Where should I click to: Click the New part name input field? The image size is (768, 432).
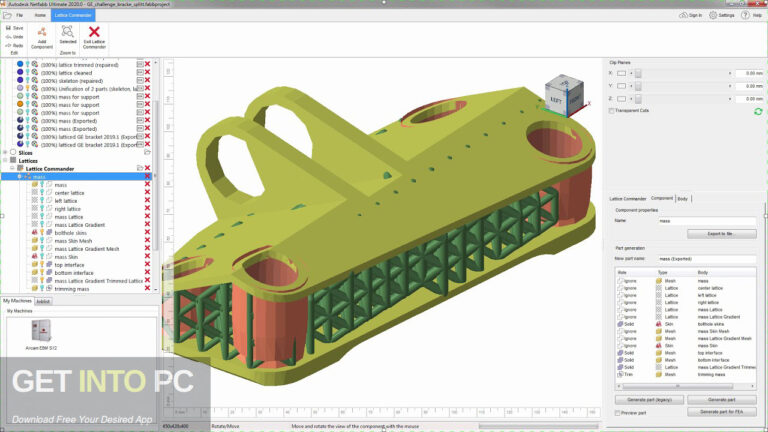tap(707, 259)
